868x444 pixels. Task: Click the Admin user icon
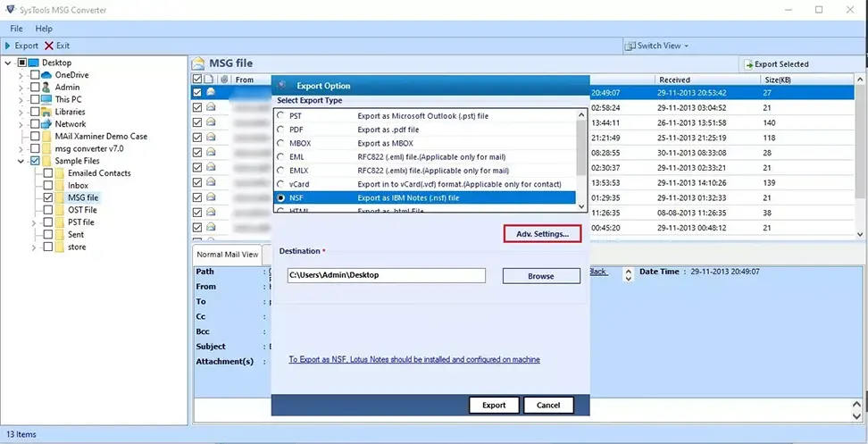click(46, 87)
